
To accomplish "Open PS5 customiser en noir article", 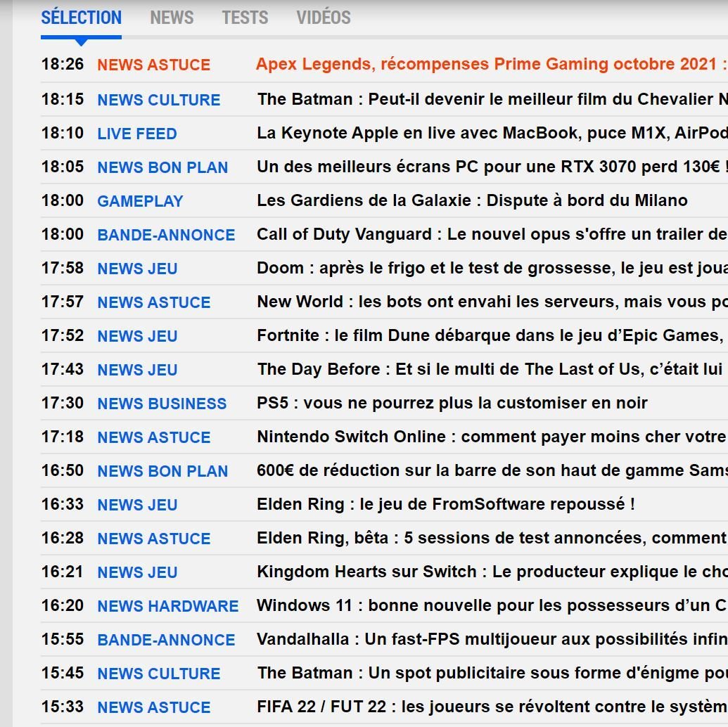I will pyautogui.click(x=452, y=403).
